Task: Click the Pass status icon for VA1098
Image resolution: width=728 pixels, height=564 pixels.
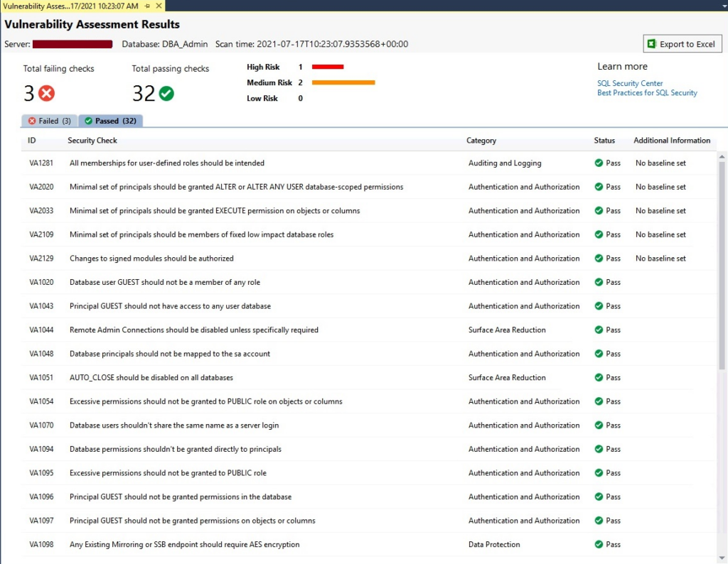Action: click(599, 545)
